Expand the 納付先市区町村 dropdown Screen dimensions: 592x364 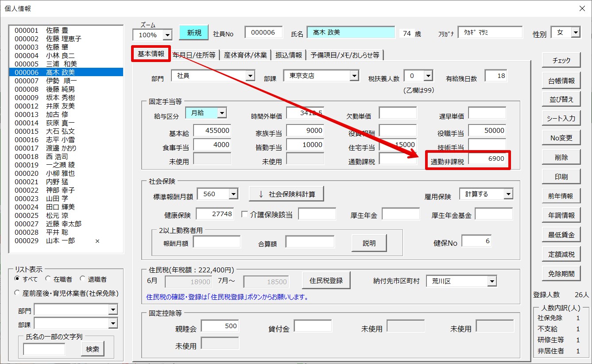tap(492, 281)
